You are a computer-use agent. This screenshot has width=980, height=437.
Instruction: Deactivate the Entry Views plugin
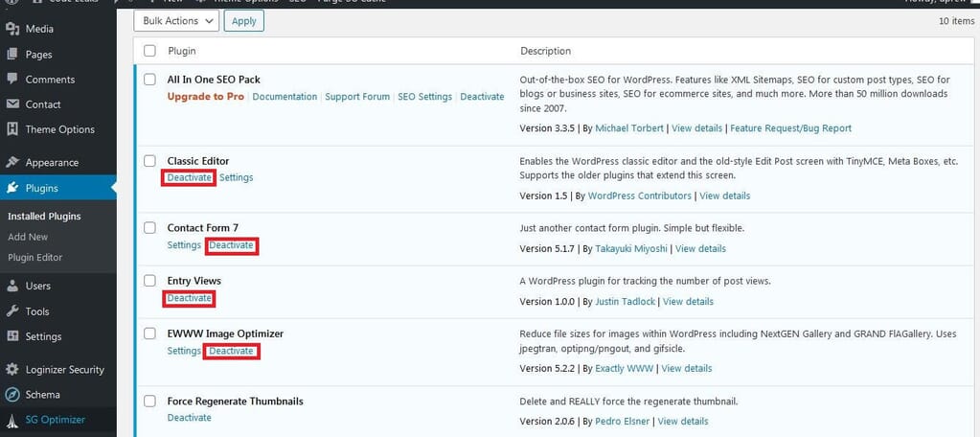pos(190,298)
